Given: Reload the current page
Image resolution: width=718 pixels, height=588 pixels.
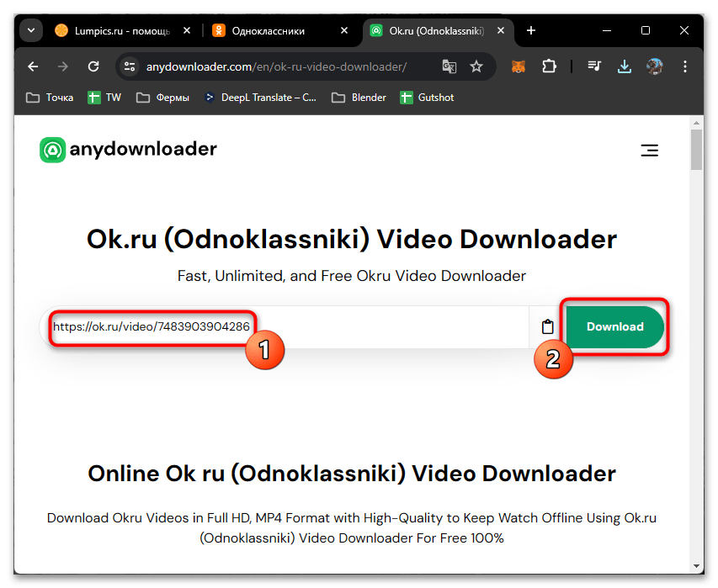Looking at the screenshot, I should pyautogui.click(x=93, y=66).
